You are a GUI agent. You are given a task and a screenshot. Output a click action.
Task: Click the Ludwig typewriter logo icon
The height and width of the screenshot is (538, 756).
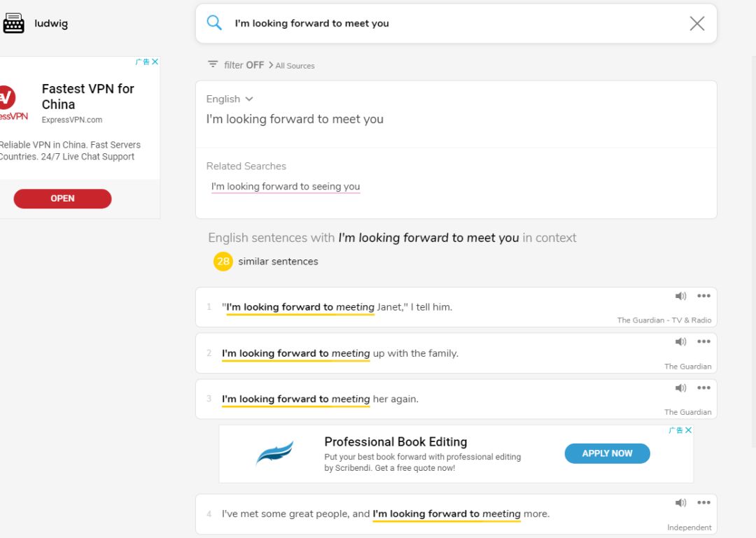(x=14, y=23)
